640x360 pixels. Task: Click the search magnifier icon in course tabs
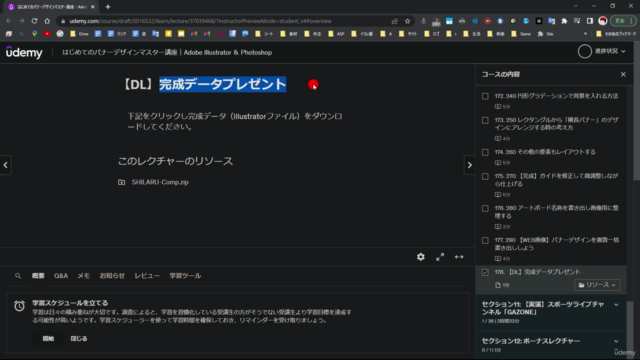point(18,276)
